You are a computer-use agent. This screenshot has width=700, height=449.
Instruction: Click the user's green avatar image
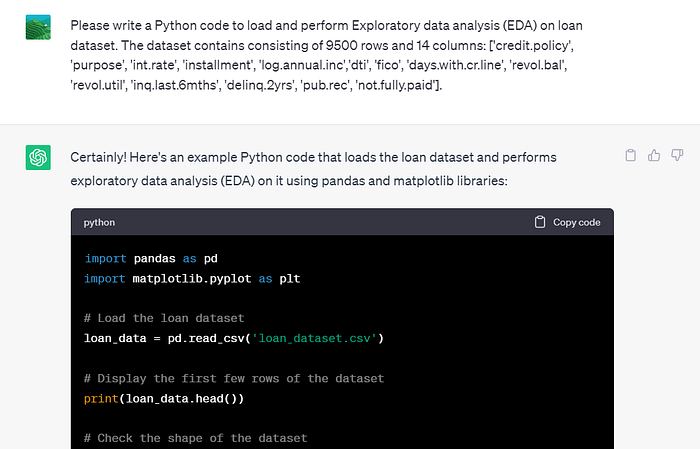click(x=38, y=27)
